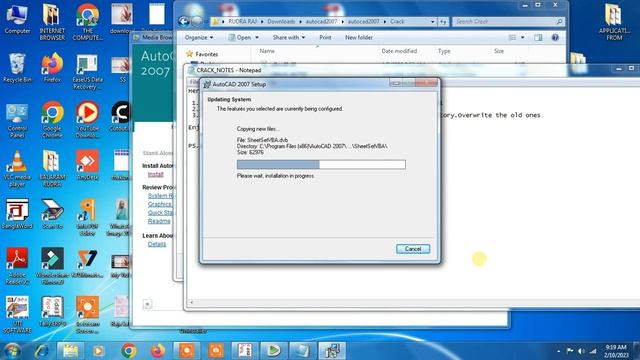Select Downloads in the address breadcrumb
Image resolution: width=640 pixels, height=360 pixels.
pos(281,22)
